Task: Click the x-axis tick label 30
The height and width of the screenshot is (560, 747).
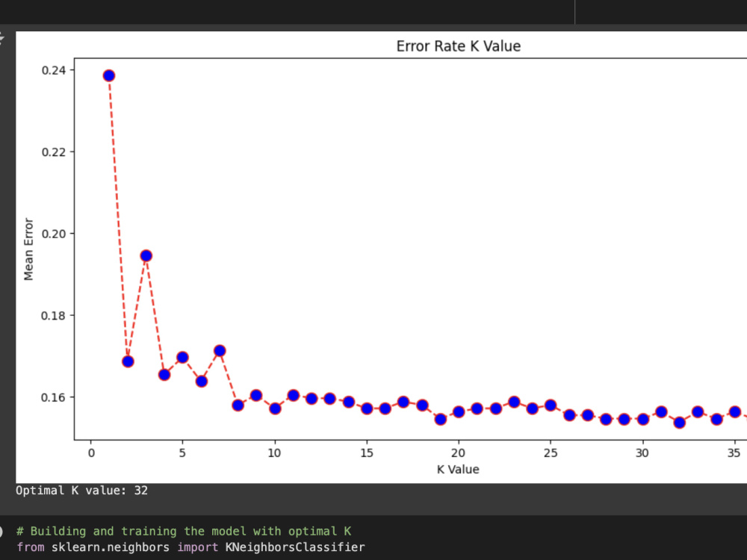Action: (x=642, y=453)
